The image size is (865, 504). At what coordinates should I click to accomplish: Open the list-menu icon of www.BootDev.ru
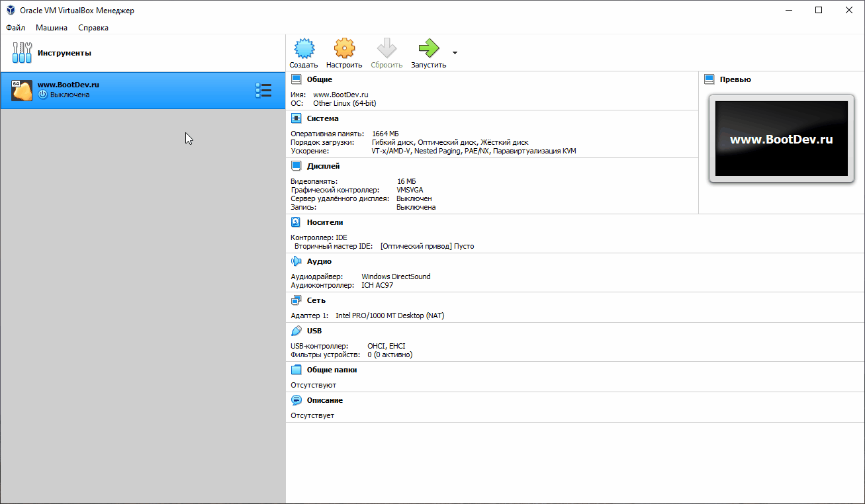[263, 91]
